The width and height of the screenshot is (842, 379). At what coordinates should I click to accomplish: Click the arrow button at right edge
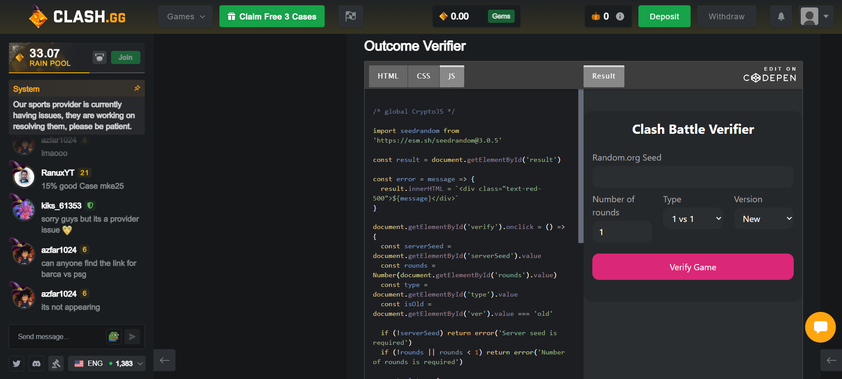(831, 360)
